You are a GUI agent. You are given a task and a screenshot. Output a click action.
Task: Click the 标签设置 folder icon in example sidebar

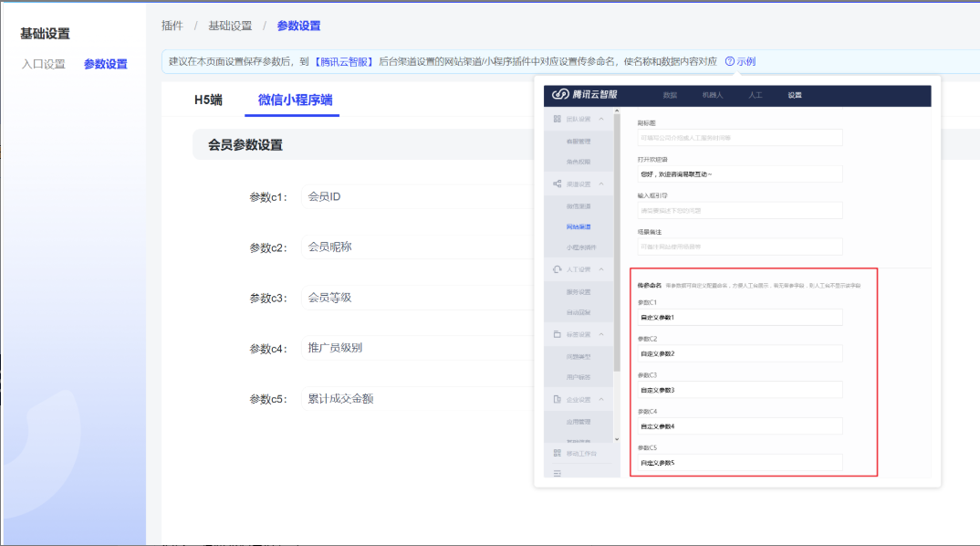coord(557,334)
